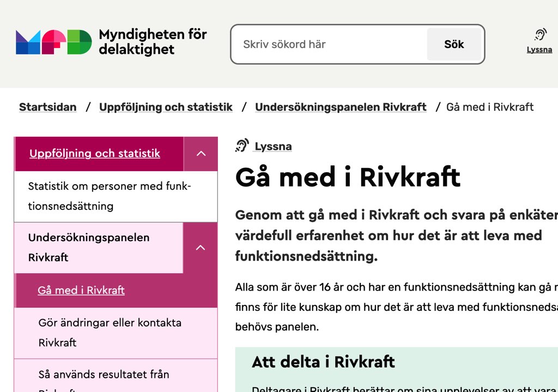
Task: Open Lyssna link in the header
Action: (x=539, y=50)
